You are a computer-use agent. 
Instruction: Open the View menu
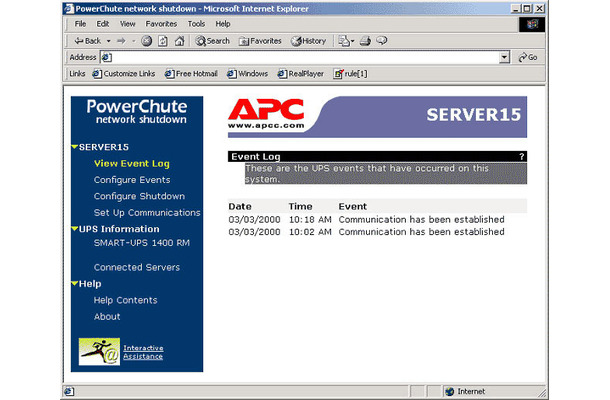point(128,24)
